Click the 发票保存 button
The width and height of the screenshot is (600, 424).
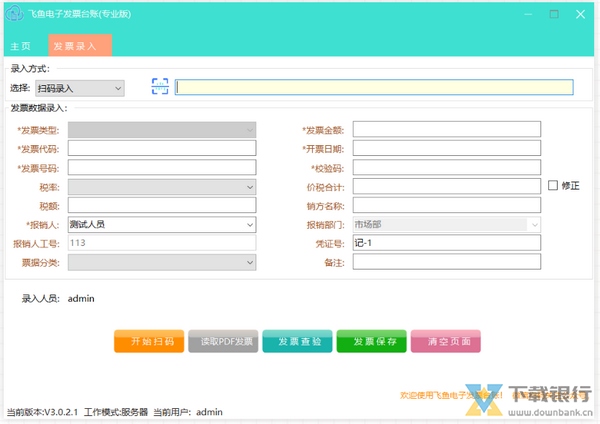click(372, 341)
